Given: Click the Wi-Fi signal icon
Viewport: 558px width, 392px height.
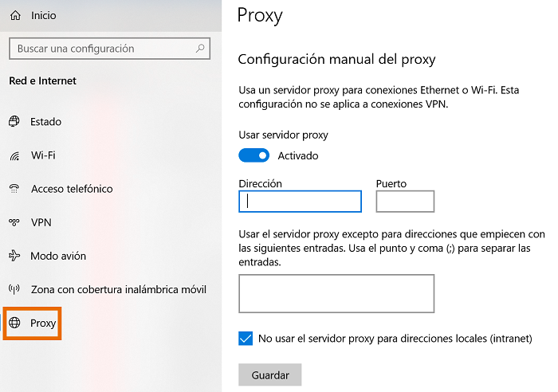Looking at the screenshot, I should click(x=14, y=155).
